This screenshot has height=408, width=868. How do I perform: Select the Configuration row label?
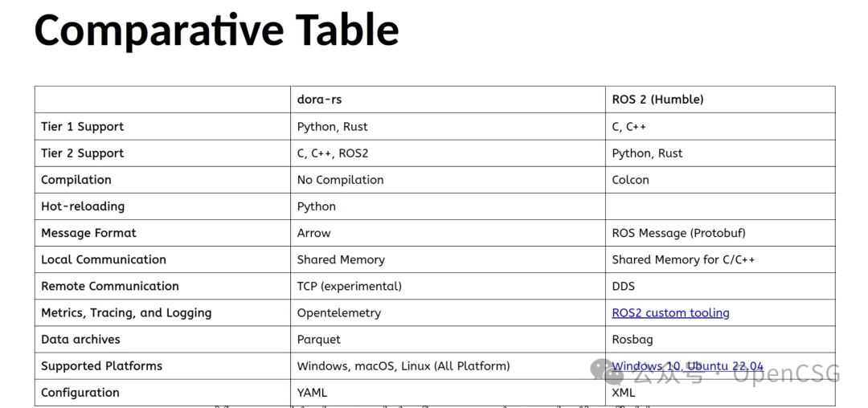80,392
